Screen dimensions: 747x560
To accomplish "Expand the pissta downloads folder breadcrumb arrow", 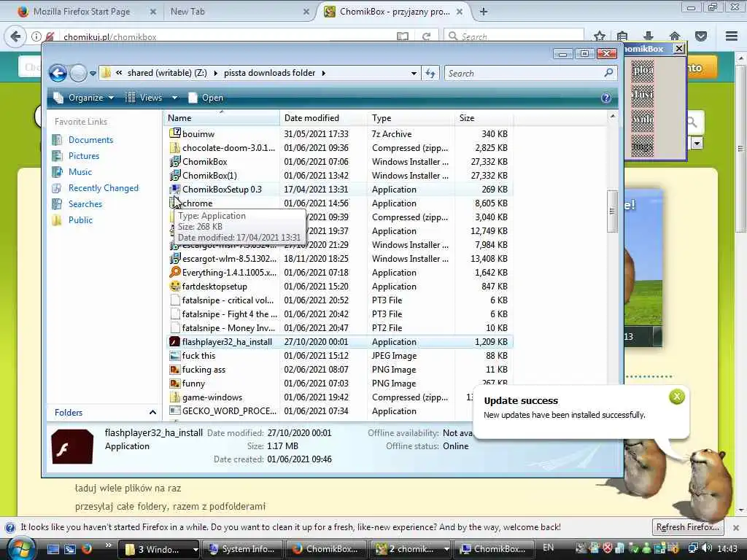I will [324, 74].
